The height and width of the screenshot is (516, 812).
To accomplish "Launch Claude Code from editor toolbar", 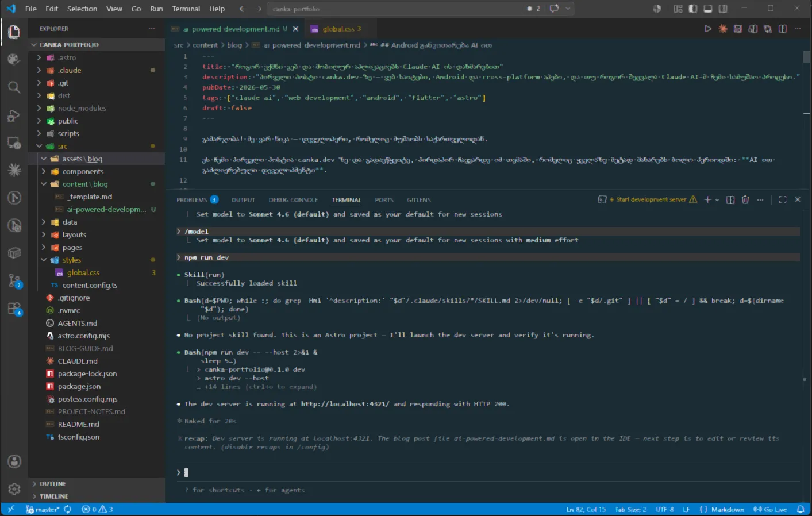I will [723, 29].
